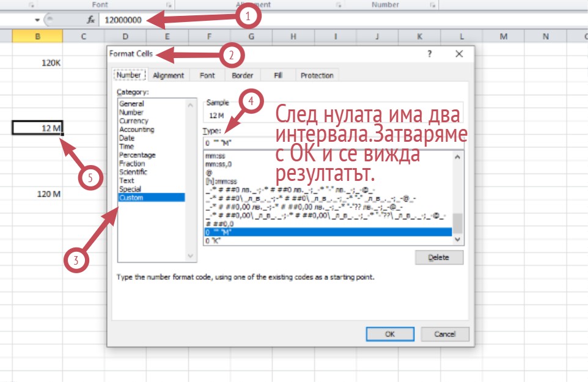Viewport: 588px width, 382px height.
Task: Open the Number group dialog launcher
Action: click(x=433, y=5)
